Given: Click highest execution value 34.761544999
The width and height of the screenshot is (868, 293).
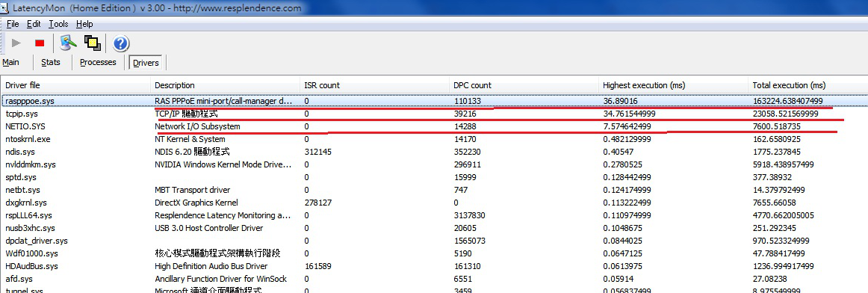Looking at the screenshot, I should click(x=629, y=114).
